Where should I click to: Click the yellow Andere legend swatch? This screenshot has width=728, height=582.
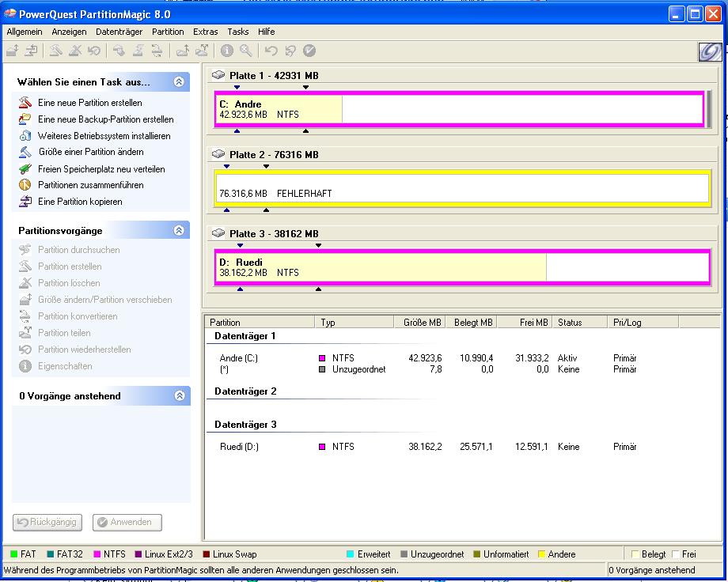541,554
